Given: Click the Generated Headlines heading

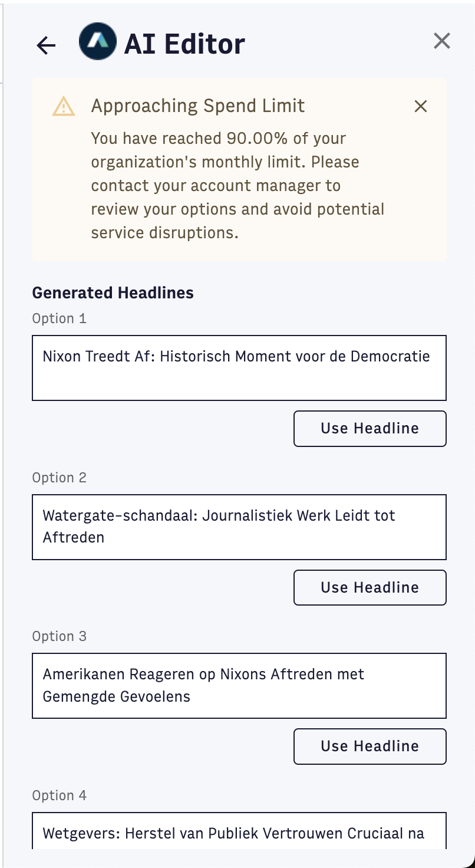Looking at the screenshot, I should pos(113,292).
